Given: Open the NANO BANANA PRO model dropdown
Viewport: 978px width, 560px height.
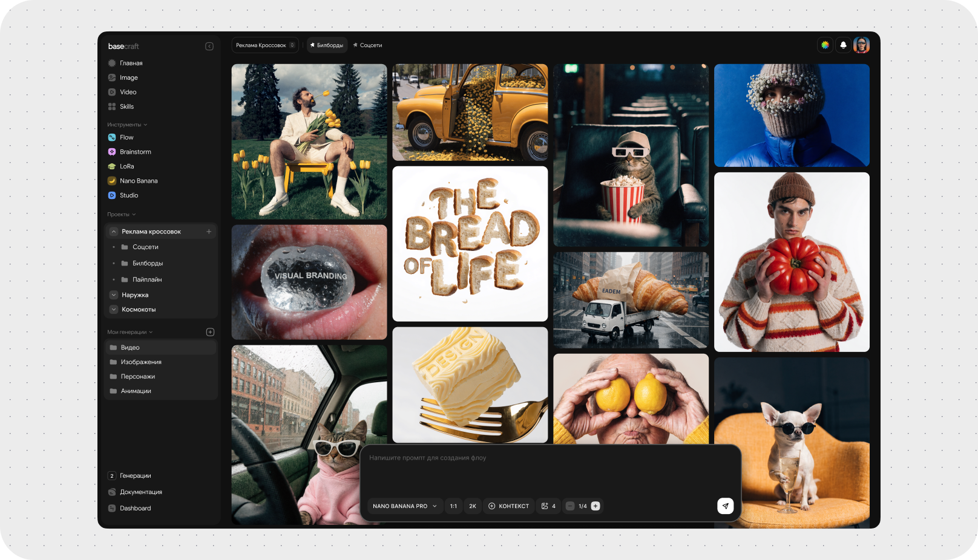Looking at the screenshot, I should tap(404, 506).
